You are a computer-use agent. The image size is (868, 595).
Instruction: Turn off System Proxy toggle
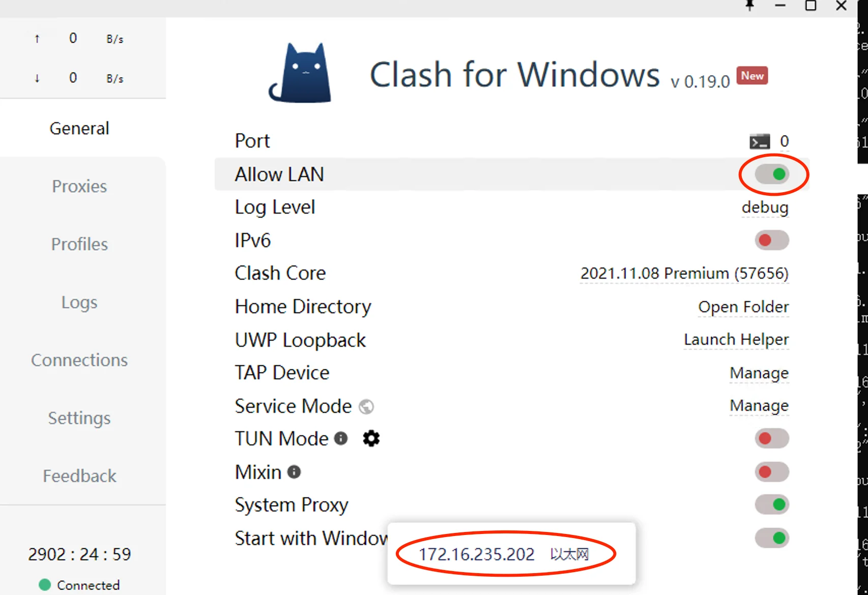[772, 504]
